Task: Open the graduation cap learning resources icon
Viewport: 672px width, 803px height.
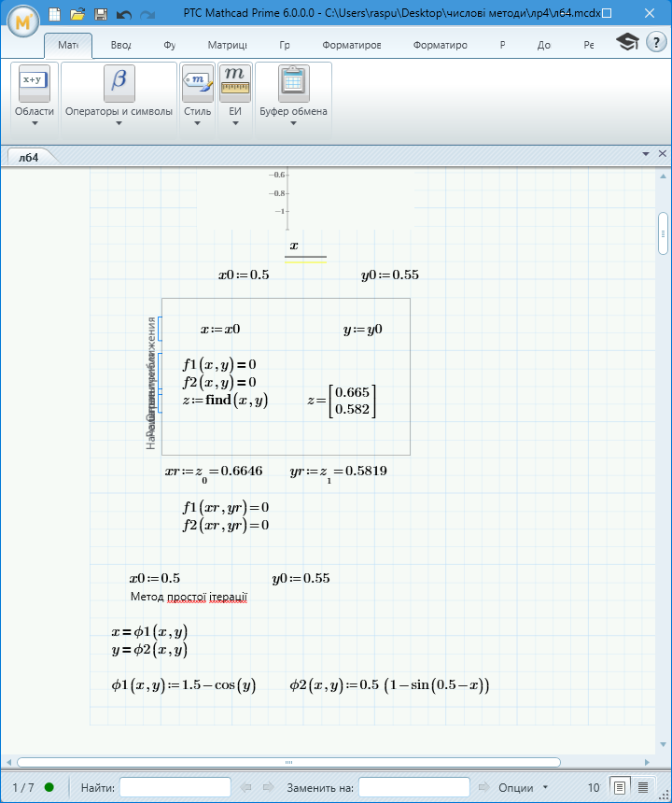Action: (x=627, y=41)
